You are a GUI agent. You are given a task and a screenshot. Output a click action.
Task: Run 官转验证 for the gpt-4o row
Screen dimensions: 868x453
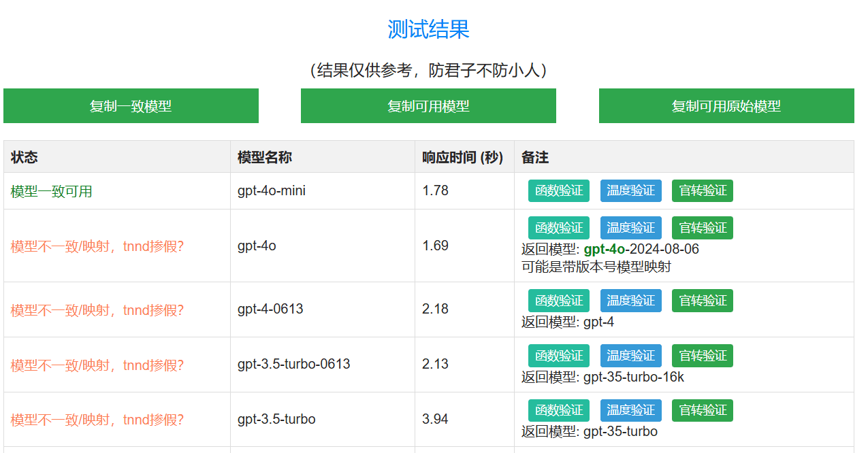click(703, 228)
